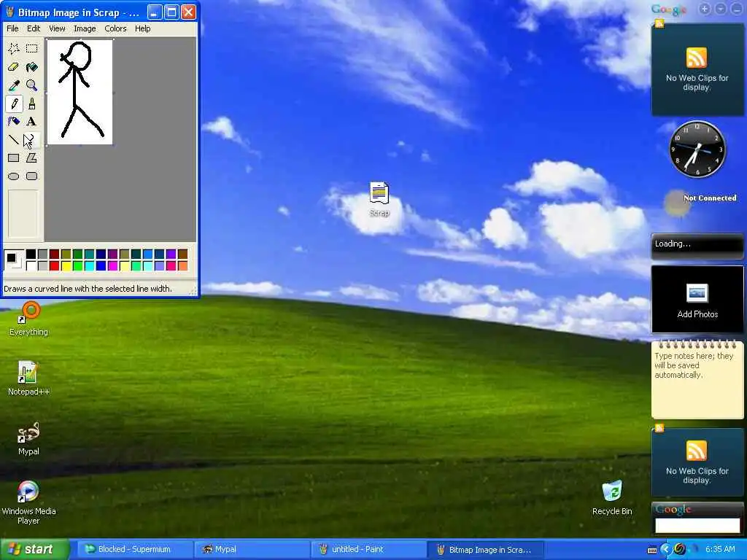Open the Edit menu
Screen dimensions: 747x560
coord(34,28)
